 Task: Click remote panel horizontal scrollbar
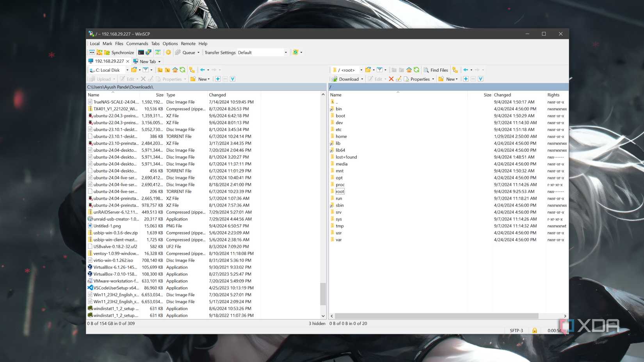coord(436,316)
